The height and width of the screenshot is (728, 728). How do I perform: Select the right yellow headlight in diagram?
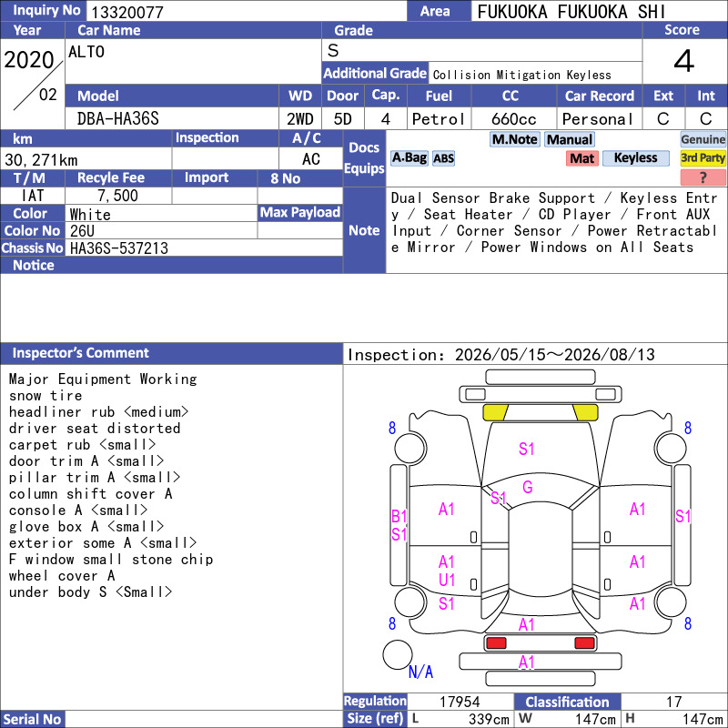[585, 412]
